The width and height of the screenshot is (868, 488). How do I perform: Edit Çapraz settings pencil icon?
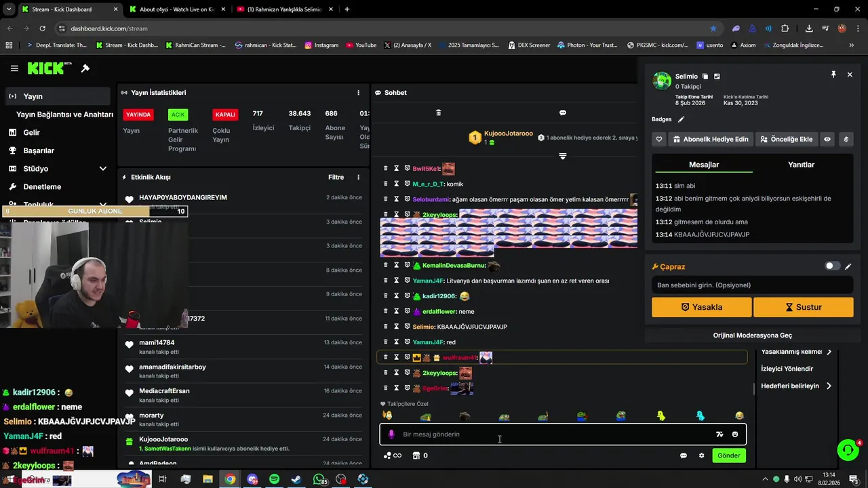point(848,266)
